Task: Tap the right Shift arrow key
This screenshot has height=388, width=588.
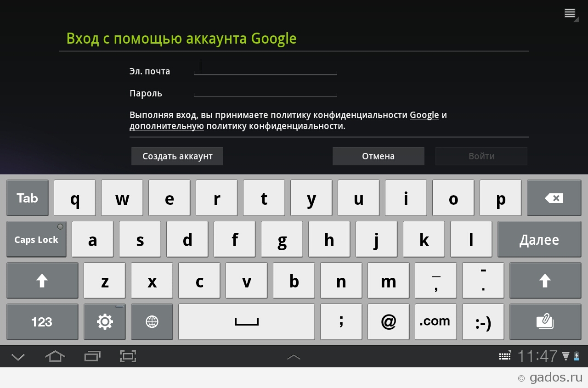Action: 545,281
